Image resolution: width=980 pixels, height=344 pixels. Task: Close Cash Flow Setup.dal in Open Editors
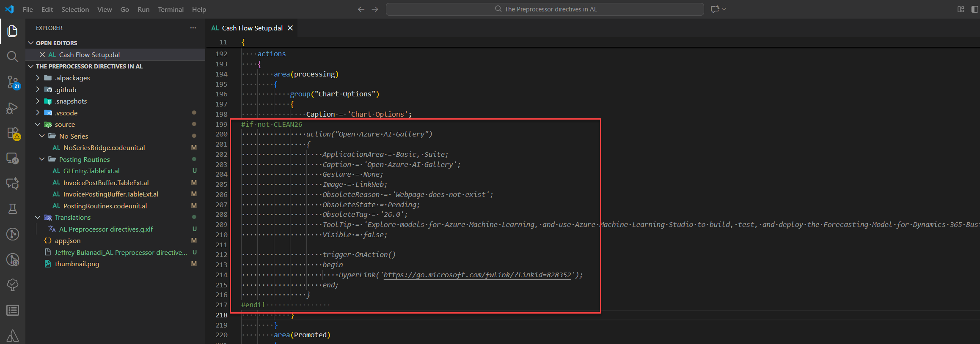point(42,55)
